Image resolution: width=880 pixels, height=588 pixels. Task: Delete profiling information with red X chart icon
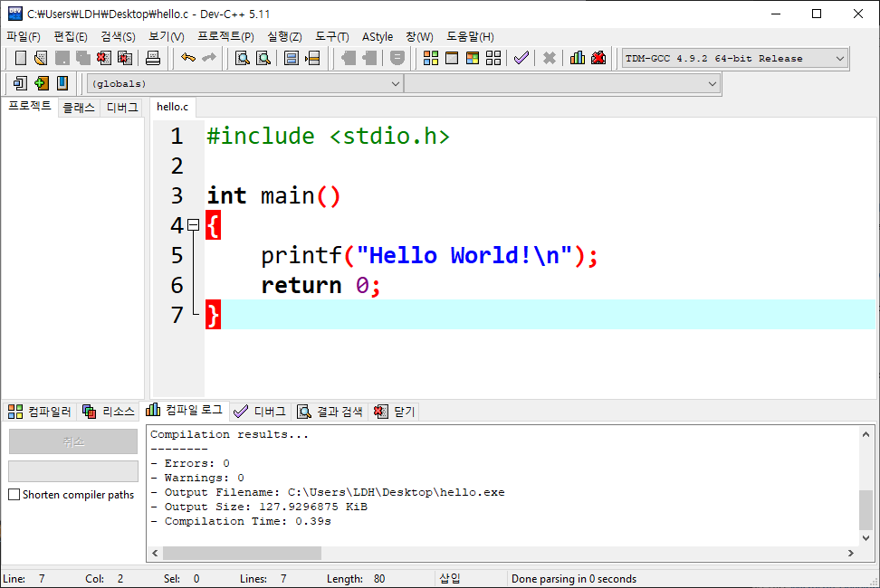pyautogui.click(x=598, y=58)
